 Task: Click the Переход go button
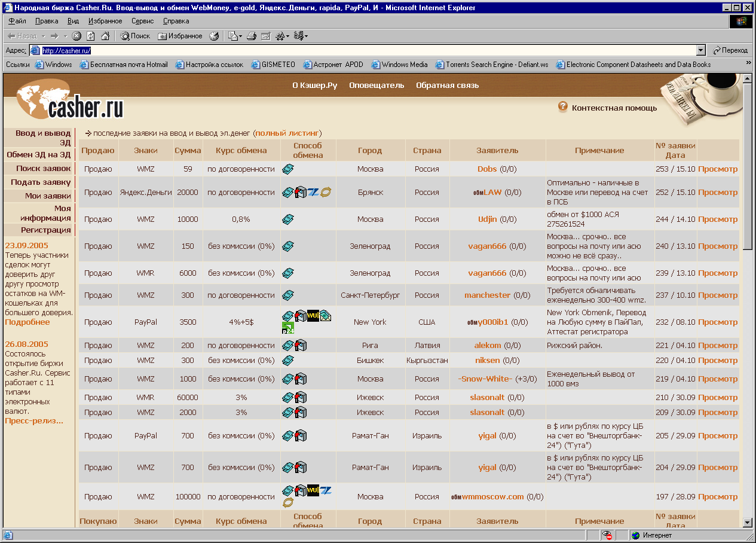click(730, 51)
